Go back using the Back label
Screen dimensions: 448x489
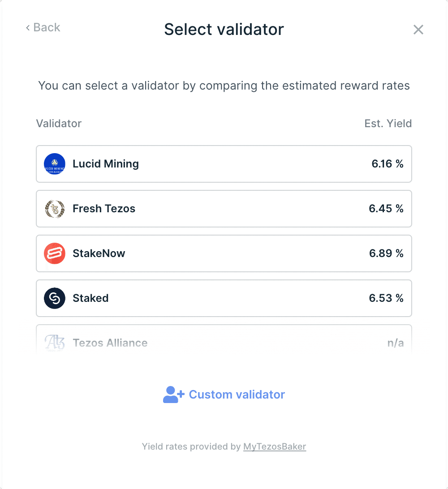tap(47, 28)
